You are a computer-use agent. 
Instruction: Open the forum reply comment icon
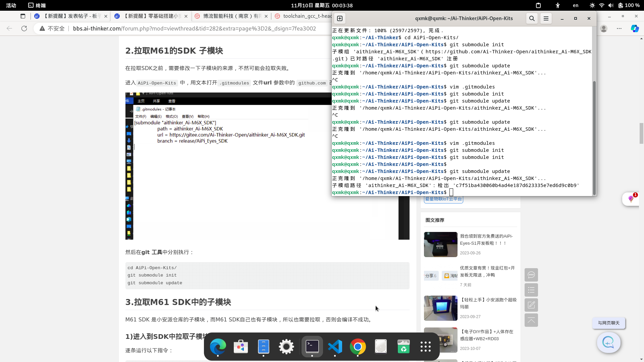(x=531, y=275)
